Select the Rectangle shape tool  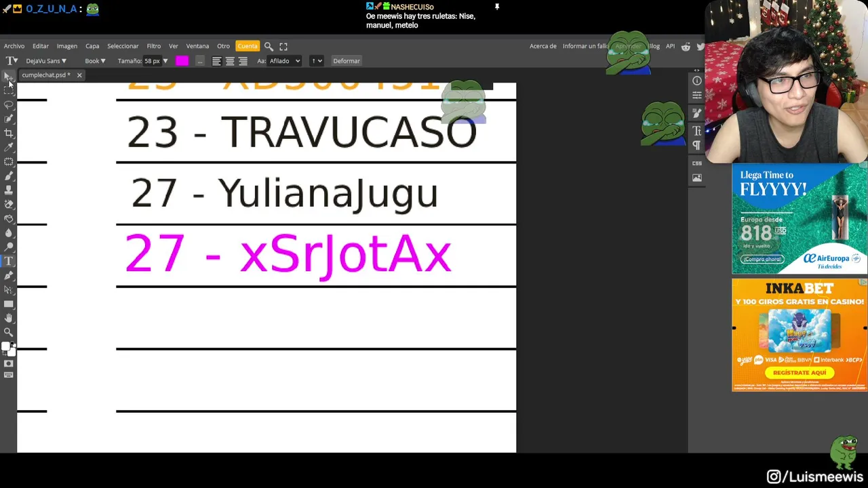8,304
